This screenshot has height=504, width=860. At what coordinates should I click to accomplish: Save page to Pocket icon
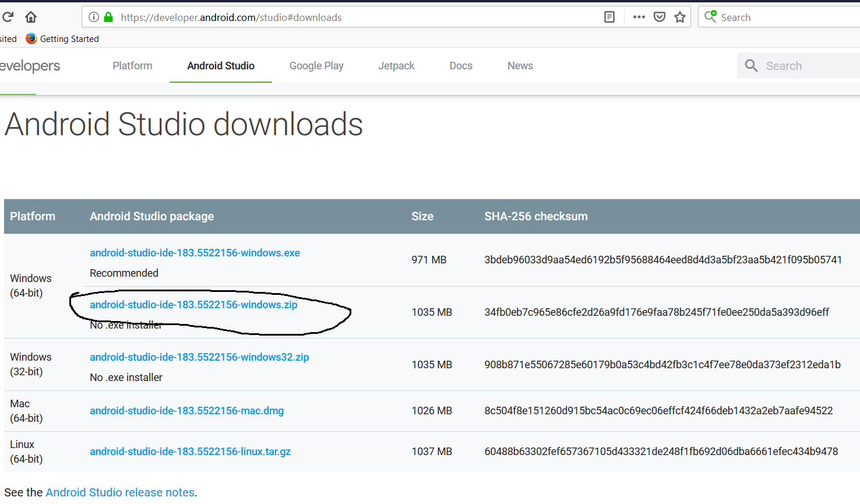pyautogui.click(x=660, y=17)
